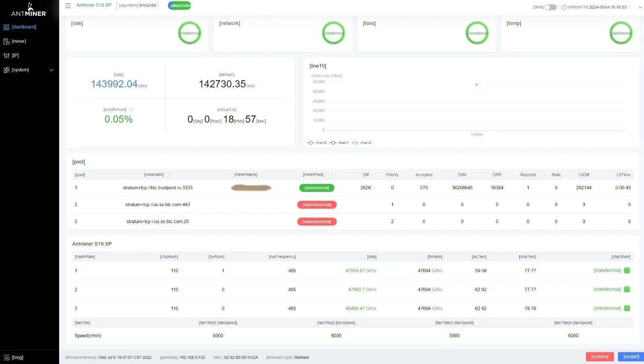
Task: Click the dashboard grid icon in sidebar
Action: pos(6,27)
